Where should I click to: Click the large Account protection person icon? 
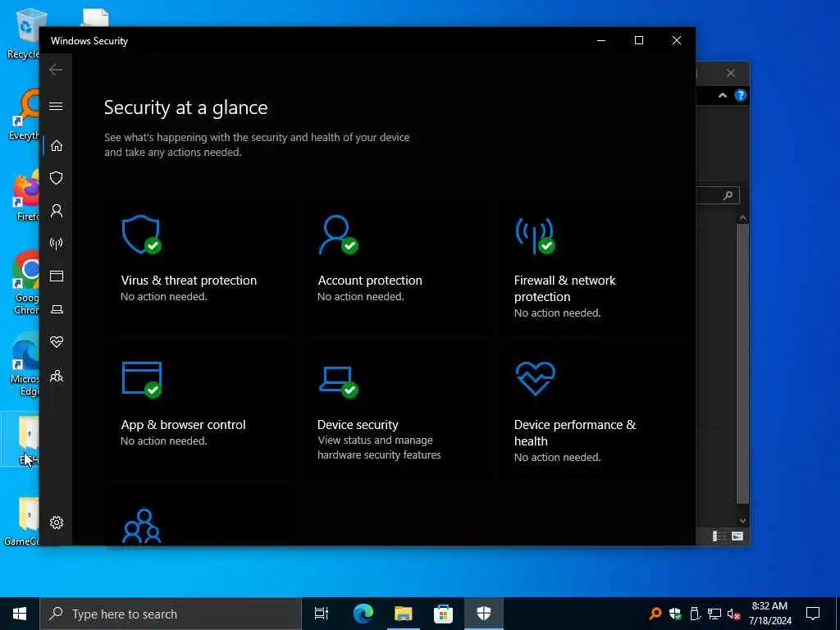coord(338,235)
